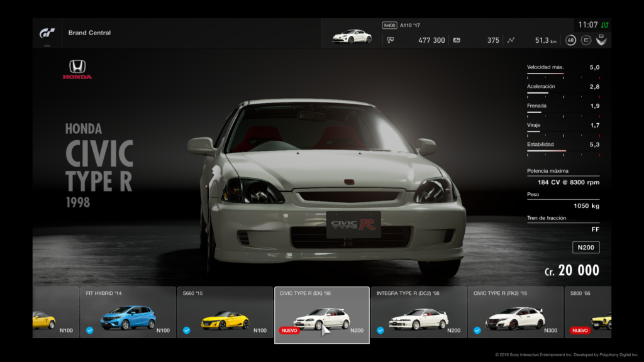Click the credits balance 477 300
Image resolution: width=644 pixels, height=362 pixels.
point(431,40)
